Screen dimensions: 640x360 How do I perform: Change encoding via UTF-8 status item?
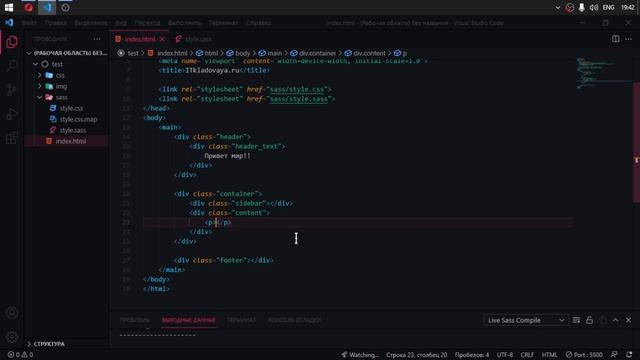tap(505, 355)
